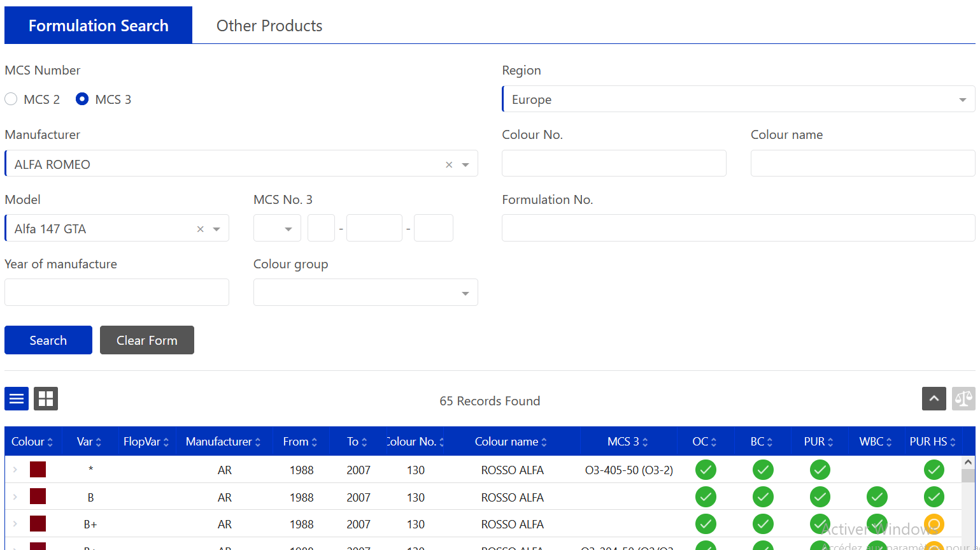This screenshot has height=550, width=980.
Task: Click the compare scales icon
Action: (963, 399)
